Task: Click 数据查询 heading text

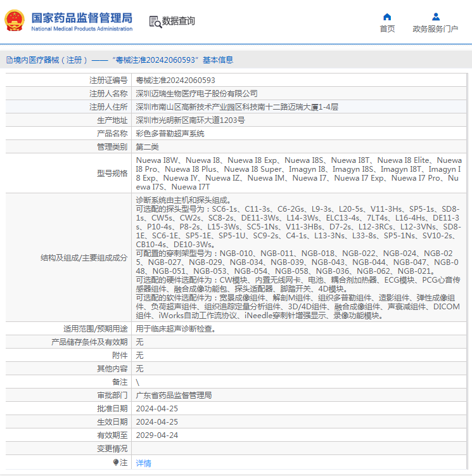Action: click(x=178, y=21)
